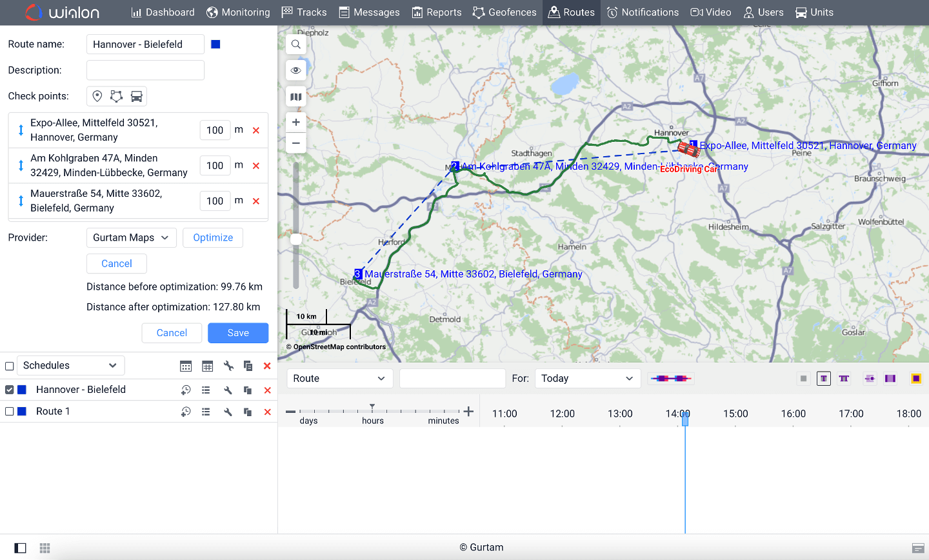
Task: Uncheck the Hannover - Bielefeld route checkbox
Action: pyautogui.click(x=9, y=390)
